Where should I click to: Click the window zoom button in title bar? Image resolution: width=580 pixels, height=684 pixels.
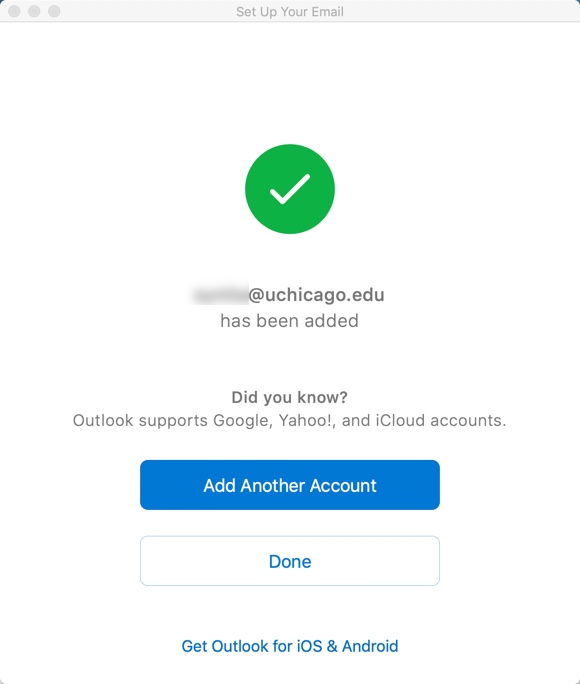coord(54,11)
